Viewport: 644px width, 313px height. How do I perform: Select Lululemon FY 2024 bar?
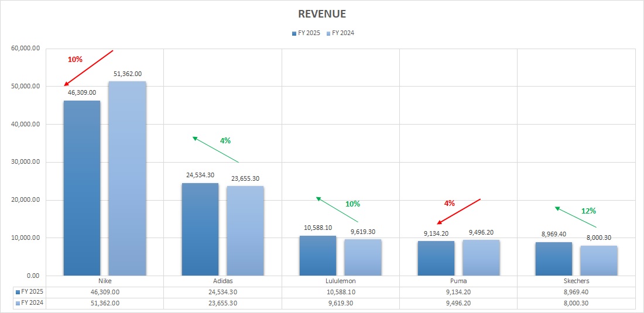click(363, 257)
